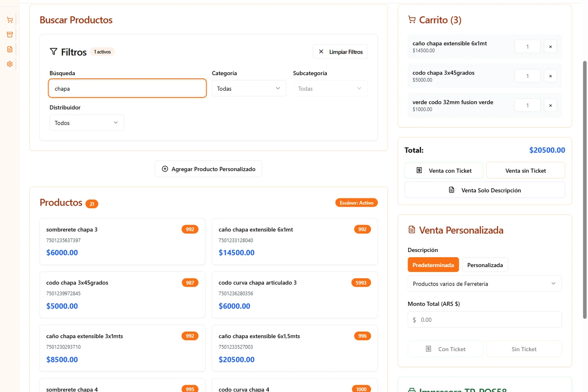Remove verde codo 32mm fusion verde from cart
This screenshot has width=588, height=392.
point(550,105)
